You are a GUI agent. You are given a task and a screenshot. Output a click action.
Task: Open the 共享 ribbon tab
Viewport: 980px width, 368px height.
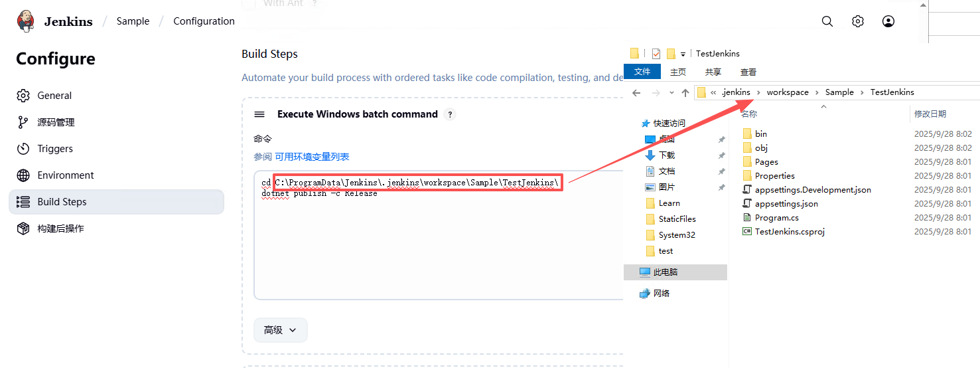(x=713, y=72)
